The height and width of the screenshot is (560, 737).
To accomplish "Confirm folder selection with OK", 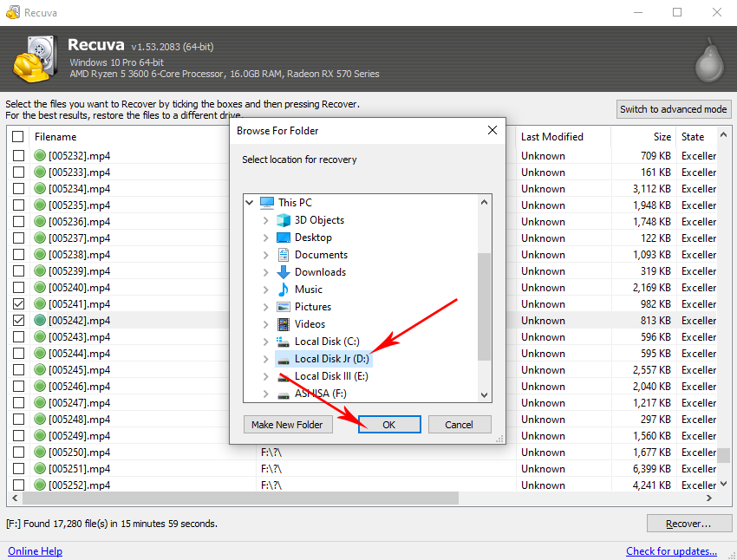I will click(x=389, y=425).
